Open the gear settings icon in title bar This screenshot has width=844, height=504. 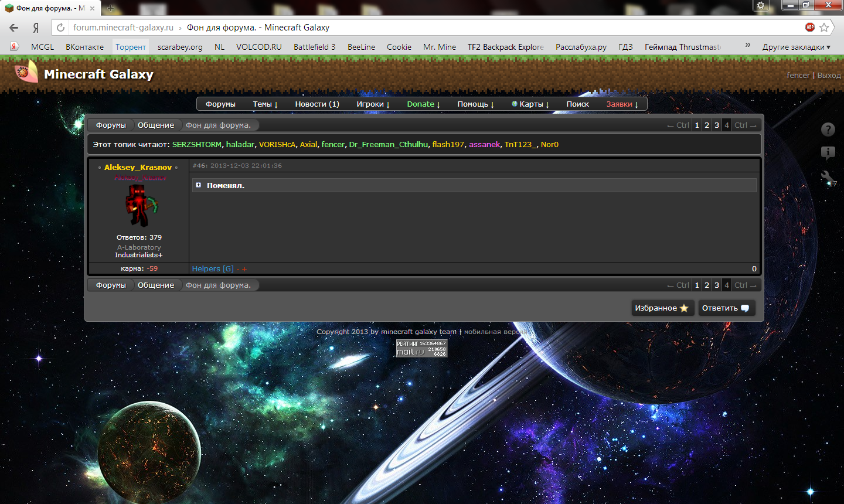(761, 5)
